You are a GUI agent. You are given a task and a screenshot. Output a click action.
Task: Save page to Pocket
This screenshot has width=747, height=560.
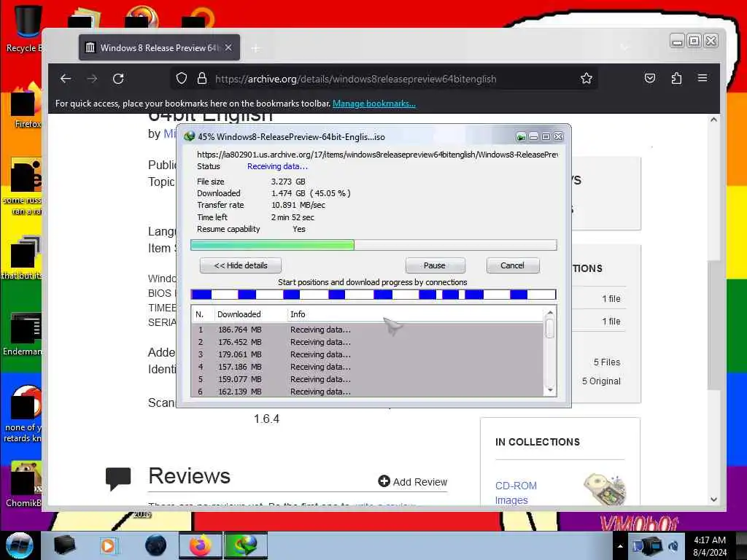(x=650, y=78)
